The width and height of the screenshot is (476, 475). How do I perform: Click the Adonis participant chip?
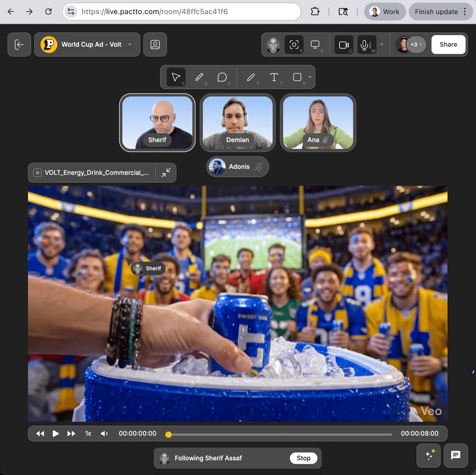238,167
